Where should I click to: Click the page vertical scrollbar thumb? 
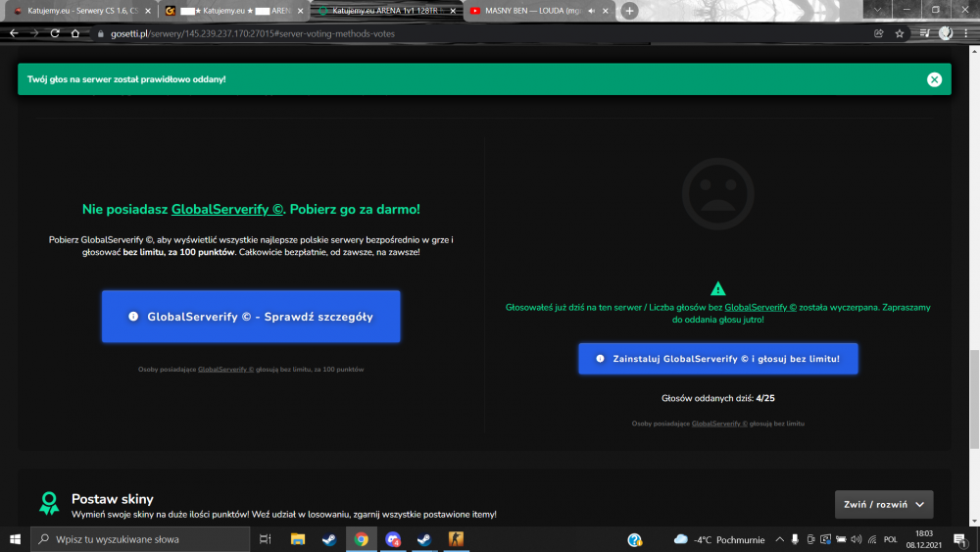click(x=974, y=399)
